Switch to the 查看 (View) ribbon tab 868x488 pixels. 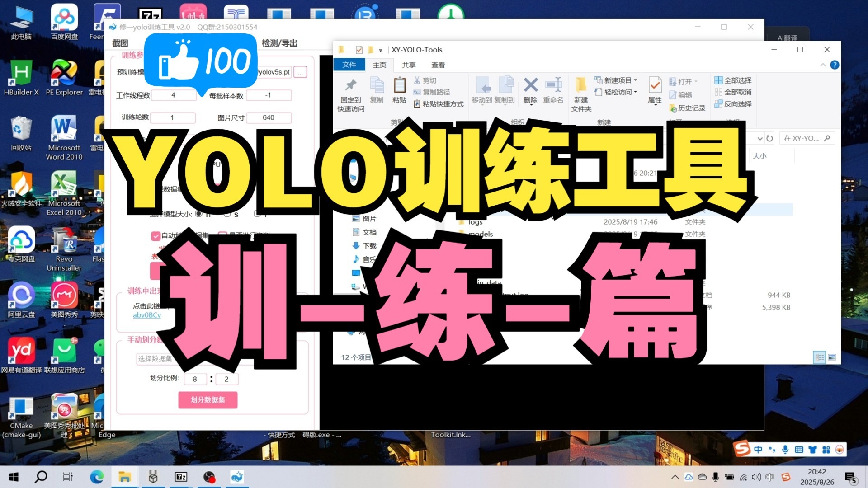(x=438, y=65)
